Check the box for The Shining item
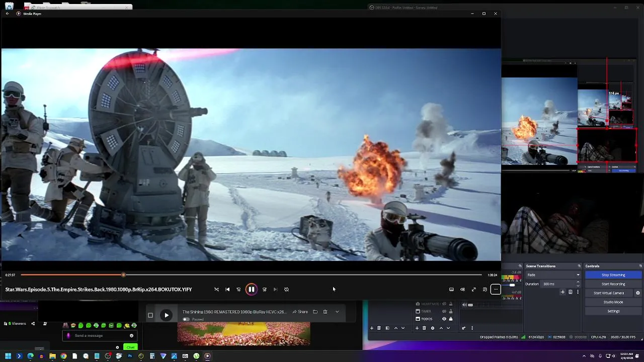644x362 pixels. [x=150, y=315]
